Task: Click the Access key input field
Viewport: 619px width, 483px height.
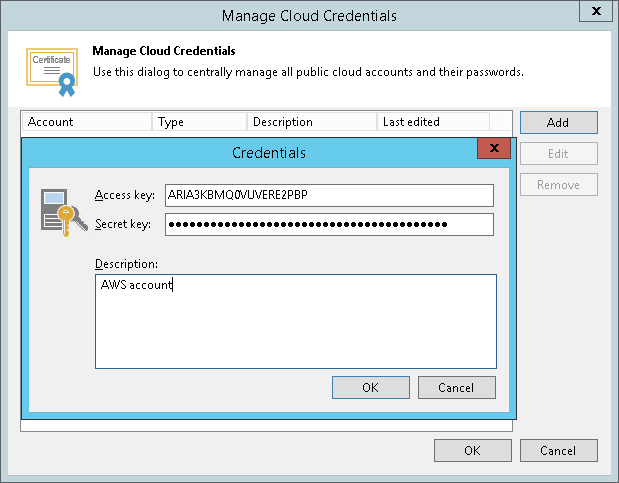Action: (x=330, y=195)
